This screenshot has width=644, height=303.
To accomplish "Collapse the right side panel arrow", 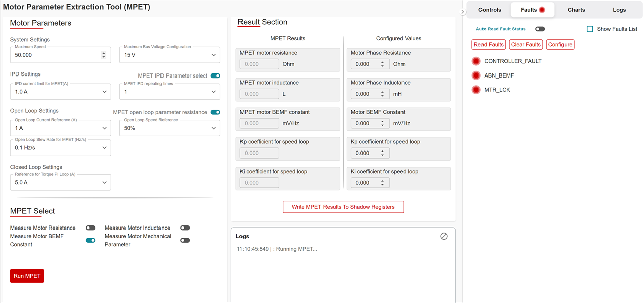I will 462,12.
